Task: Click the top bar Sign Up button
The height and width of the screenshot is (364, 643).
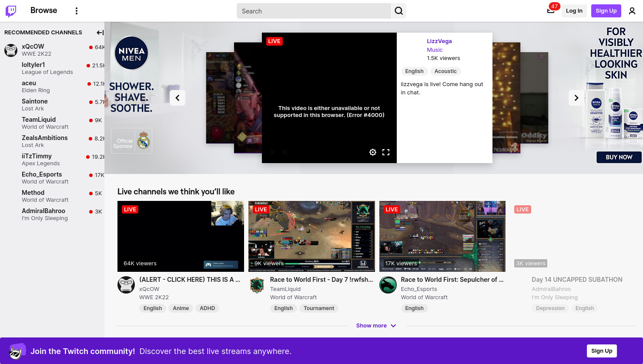Action: (606, 11)
